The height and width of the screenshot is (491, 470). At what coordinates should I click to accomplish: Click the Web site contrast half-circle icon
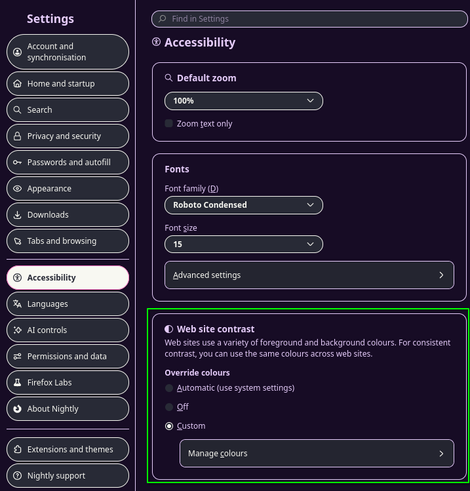pos(169,329)
